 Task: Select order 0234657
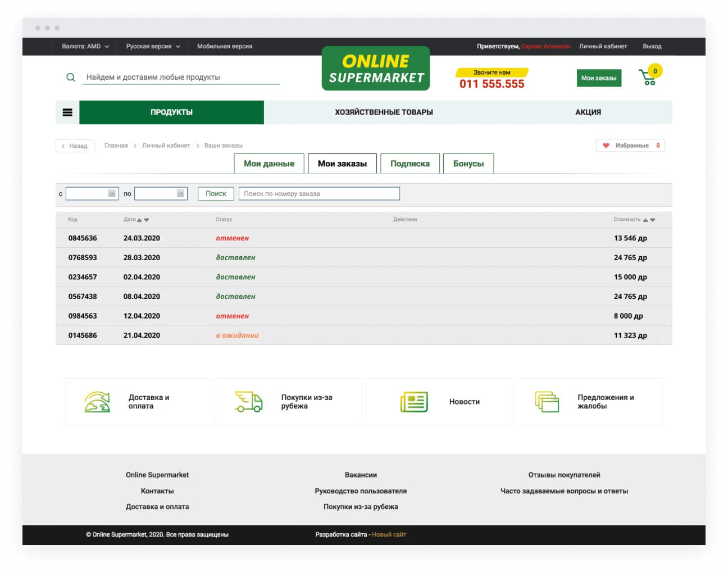point(363,277)
